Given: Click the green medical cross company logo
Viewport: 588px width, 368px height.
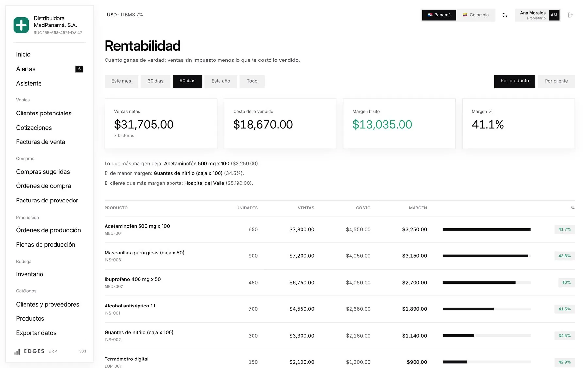Looking at the screenshot, I should [x=21, y=25].
